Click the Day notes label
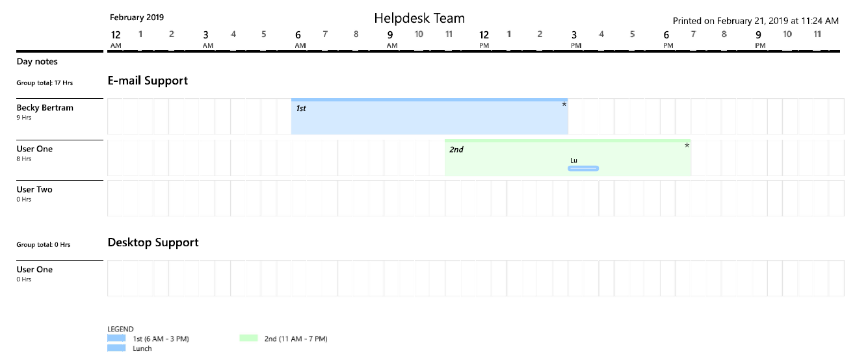 coord(37,62)
